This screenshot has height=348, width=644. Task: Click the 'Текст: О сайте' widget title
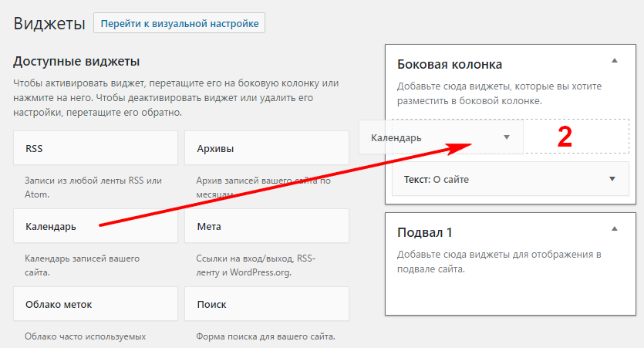pos(437,179)
